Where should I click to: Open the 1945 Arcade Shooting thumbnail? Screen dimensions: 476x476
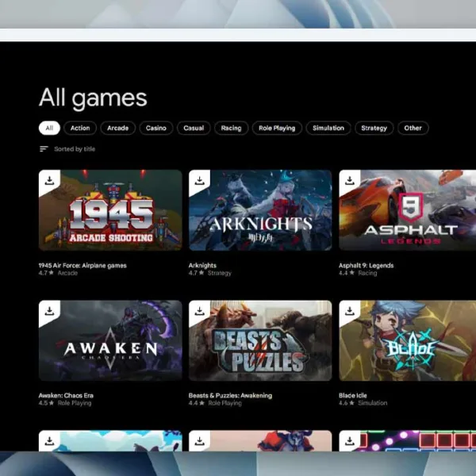pyautogui.click(x=110, y=210)
